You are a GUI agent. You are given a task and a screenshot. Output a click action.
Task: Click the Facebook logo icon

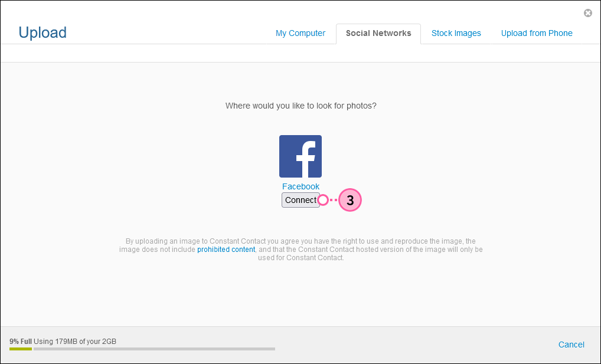tap(300, 156)
